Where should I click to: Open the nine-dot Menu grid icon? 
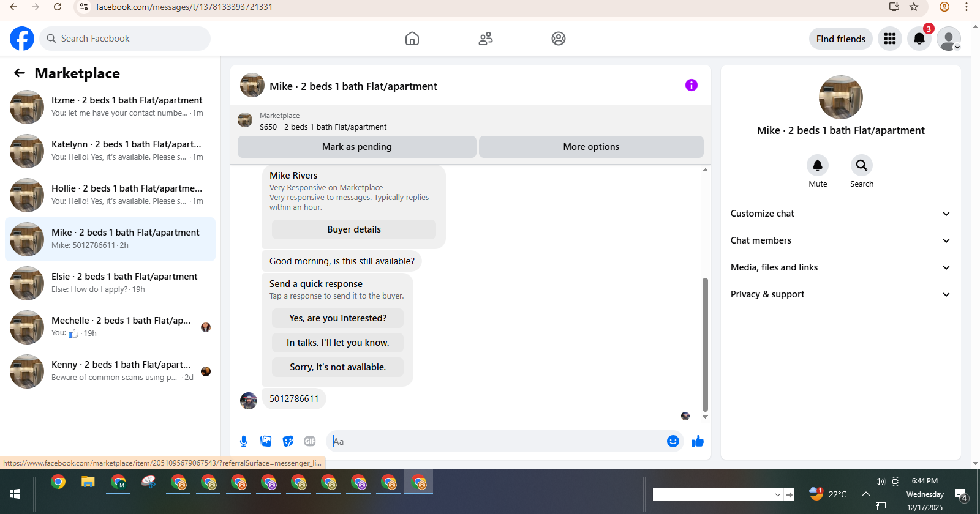(x=890, y=39)
